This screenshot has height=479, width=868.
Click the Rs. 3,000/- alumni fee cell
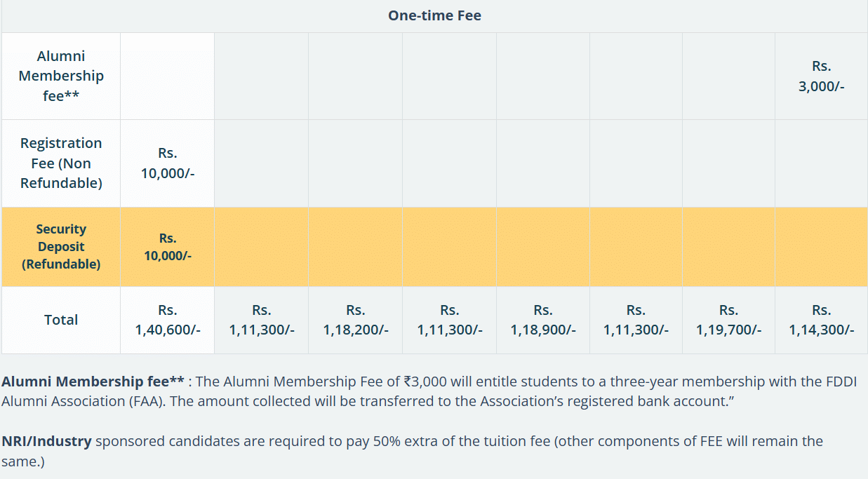tap(821, 76)
